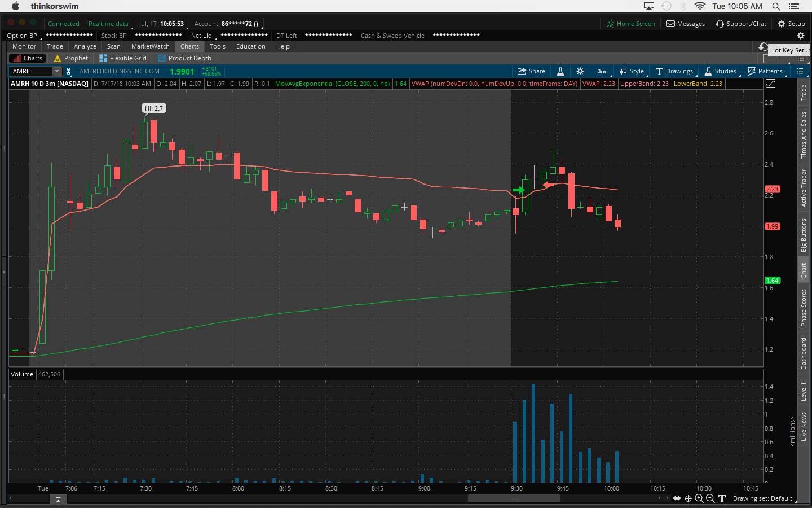The width and height of the screenshot is (812, 508).
Task: Open macOS Spotlight search icon
Action: [x=776, y=6]
